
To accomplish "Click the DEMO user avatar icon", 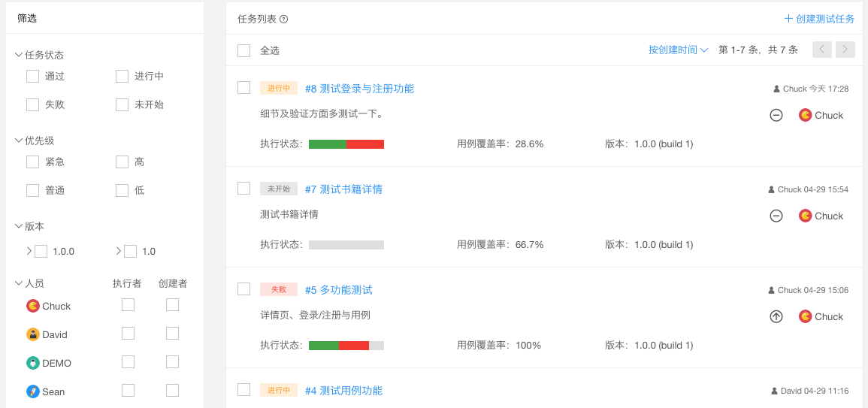I will click(33, 363).
